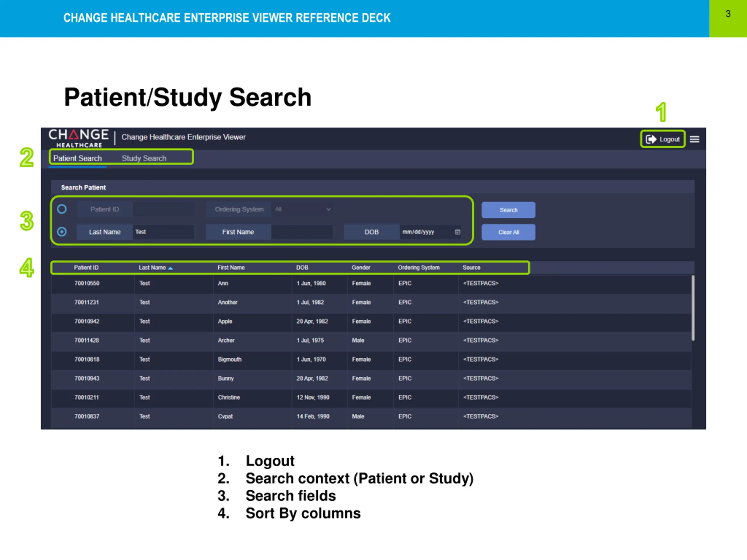
Task: Sort by DOB column header
Action: click(302, 268)
